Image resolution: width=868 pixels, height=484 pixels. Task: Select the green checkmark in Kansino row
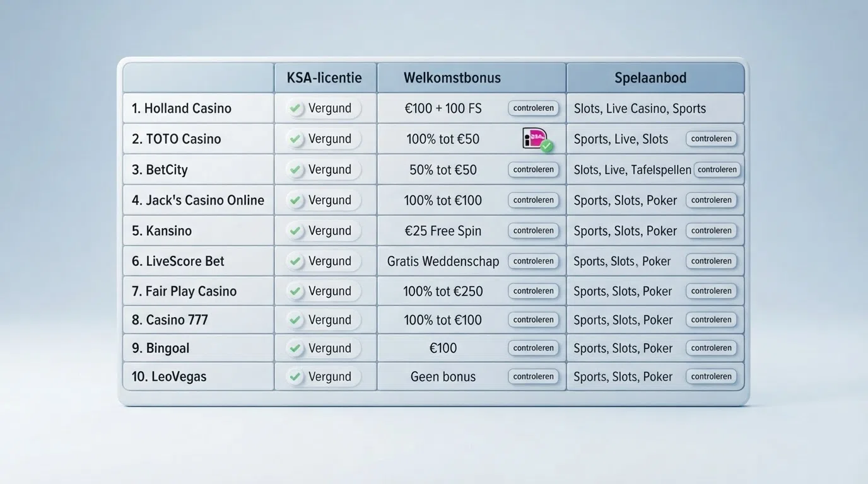(x=295, y=231)
